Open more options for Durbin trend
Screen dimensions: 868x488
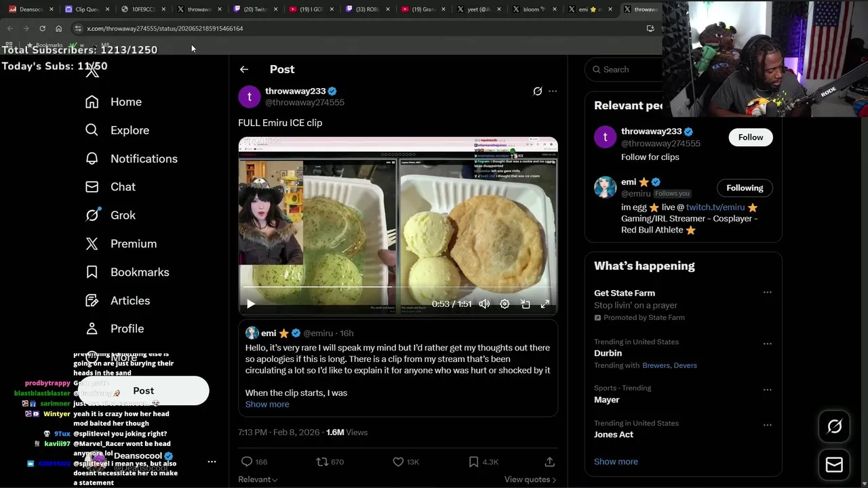(767, 344)
